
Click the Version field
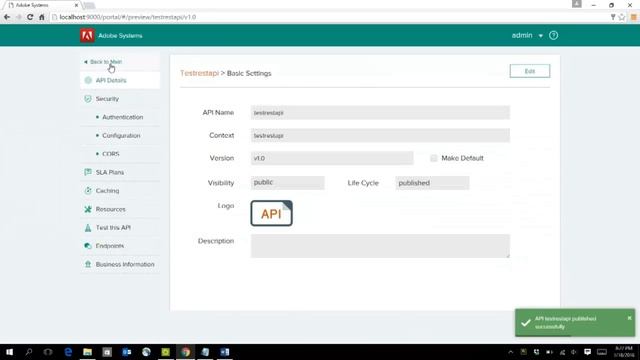[332, 158]
